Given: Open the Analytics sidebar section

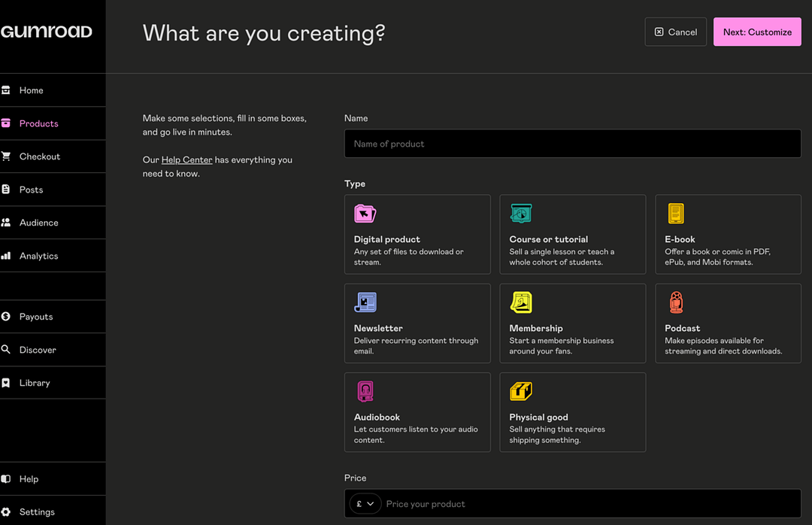Looking at the screenshot, I should point(38,256).
